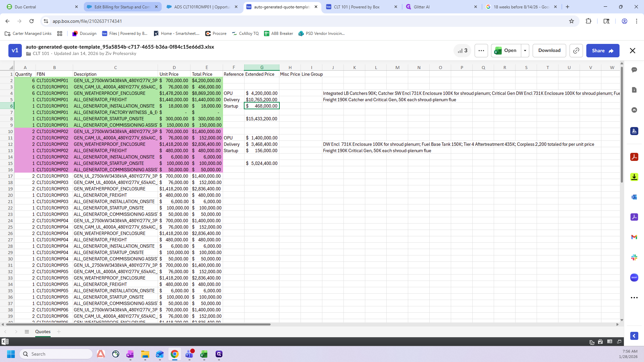Open the sheet list hamburger menu
This screenshot has width=644, height=362.
[27, 331]
